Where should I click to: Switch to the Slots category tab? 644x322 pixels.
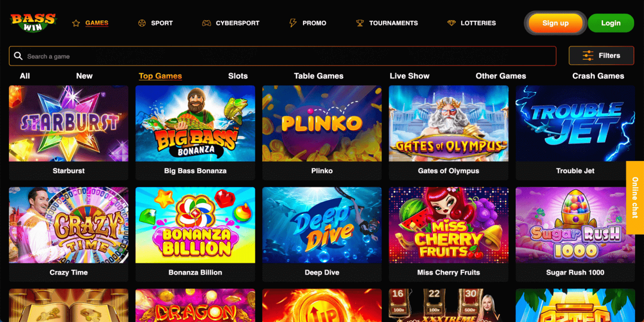point(238,76)
